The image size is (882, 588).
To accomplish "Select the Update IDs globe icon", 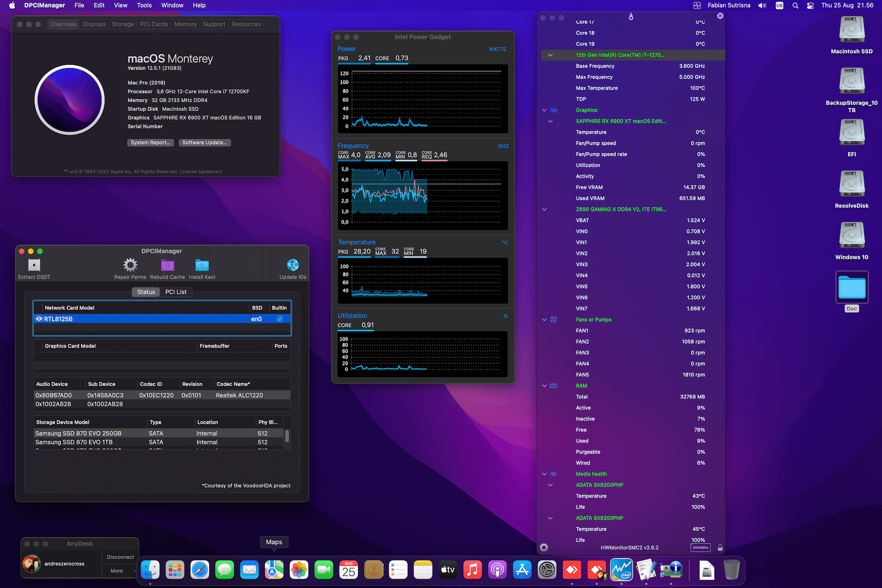I will (293, 265).
